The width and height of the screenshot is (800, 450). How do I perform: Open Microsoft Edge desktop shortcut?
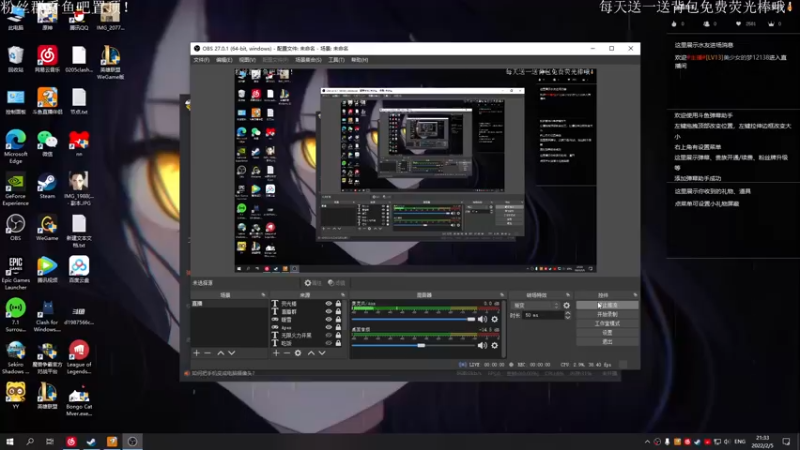[16, 147]
